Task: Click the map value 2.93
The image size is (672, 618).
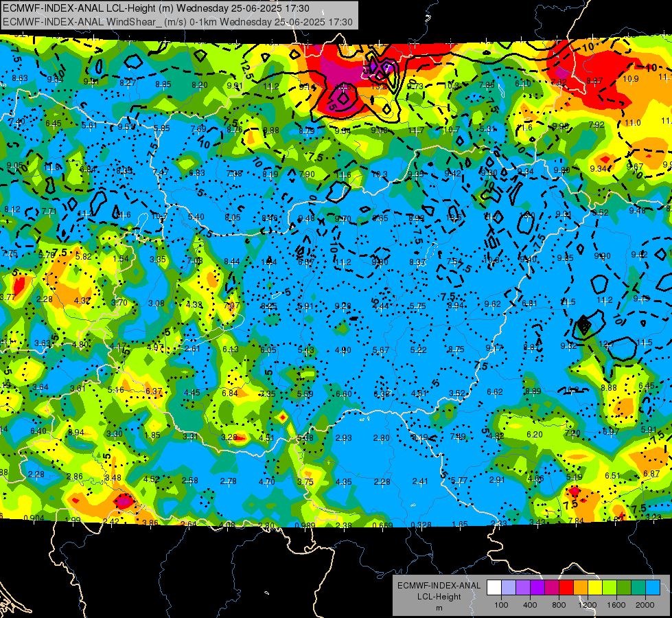Action: (x=343, y=438)
